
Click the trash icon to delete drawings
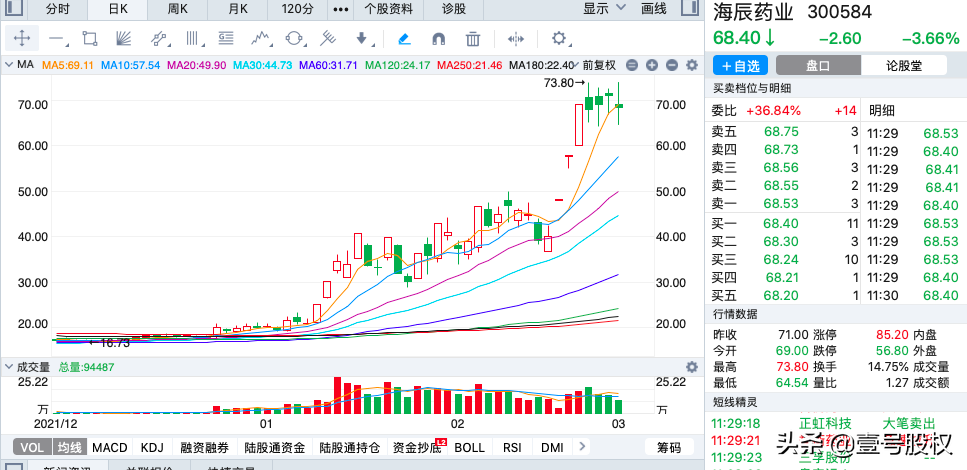tap(473, 39)
